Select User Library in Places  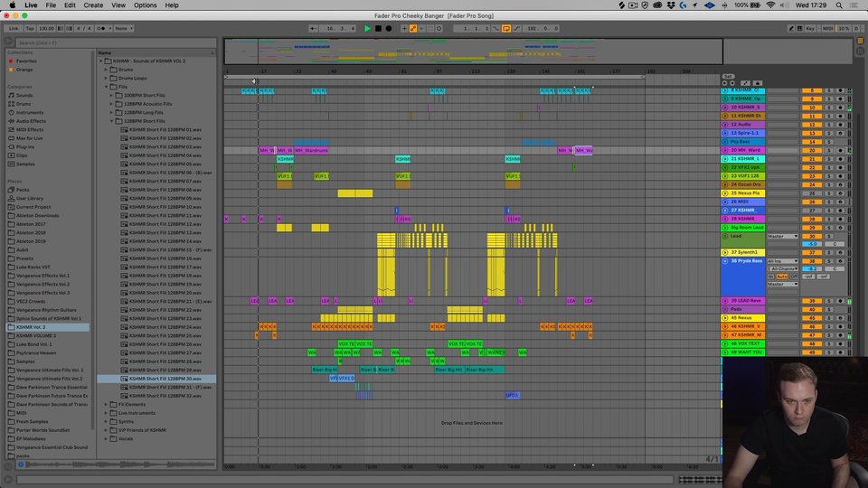tap(29, 198)
